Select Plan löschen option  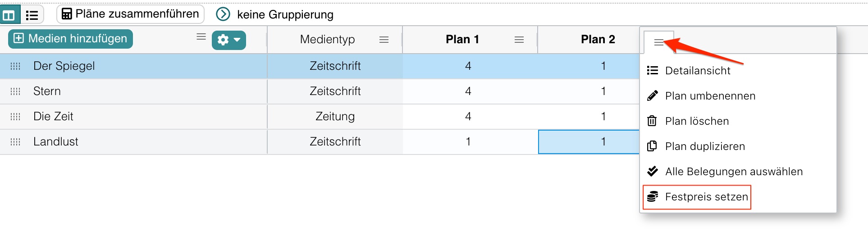[690, 121]
